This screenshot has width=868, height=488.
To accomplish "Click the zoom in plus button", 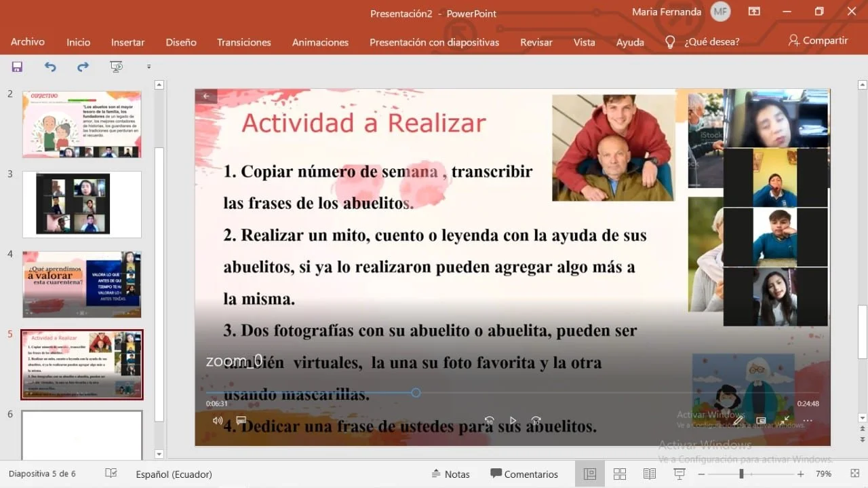I will tap(801, 474).
